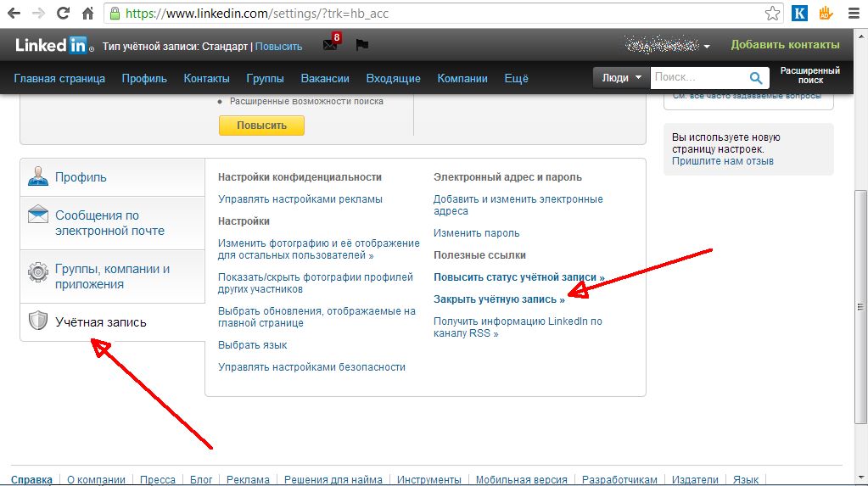Click Закрыть учётную запись link

coord(499,299)
